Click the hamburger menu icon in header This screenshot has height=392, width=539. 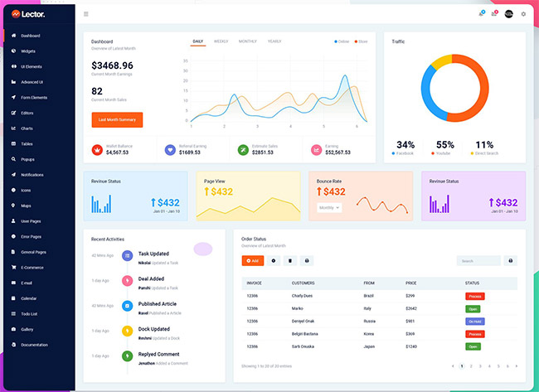(86, 14)
